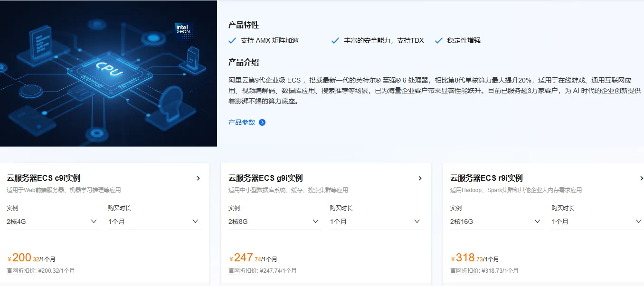
Task: Click the arrow icon on g9i实例 card
Action: [420, 178]
